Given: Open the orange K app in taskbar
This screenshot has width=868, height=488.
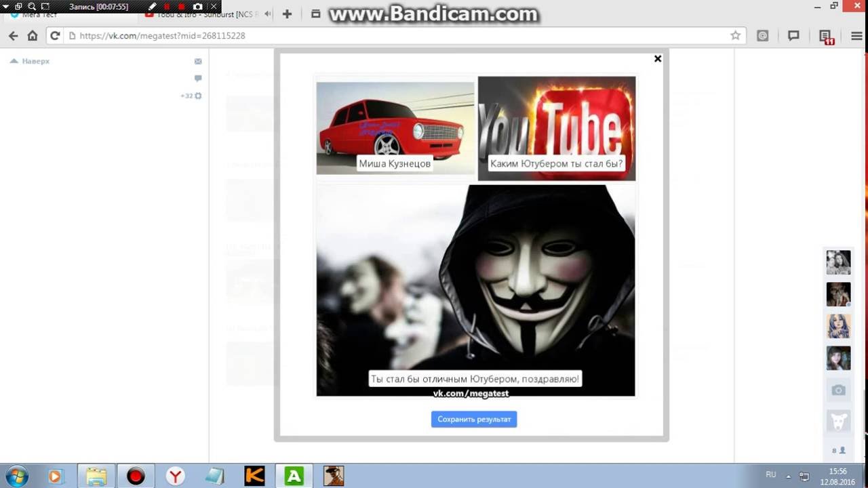Looking at the screenshot, I should click(x=254, y=476).
